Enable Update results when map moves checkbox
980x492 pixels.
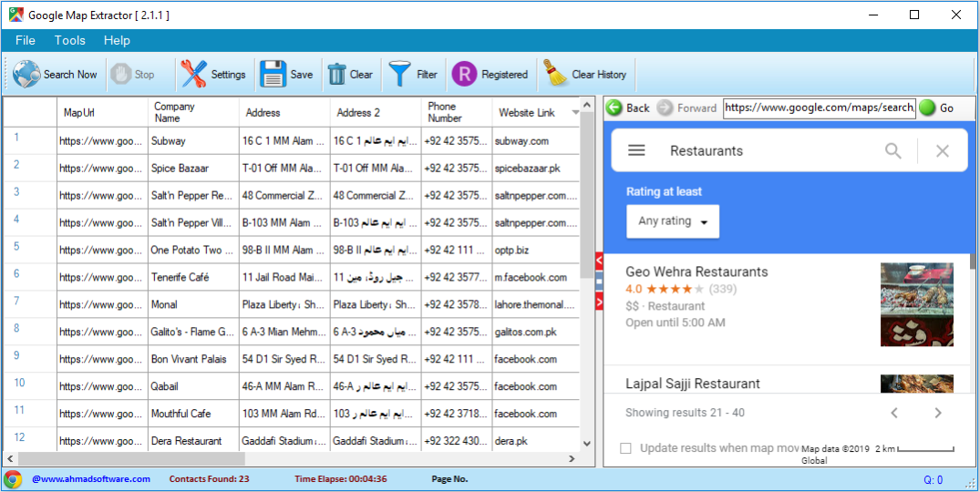tap(625, 448)
